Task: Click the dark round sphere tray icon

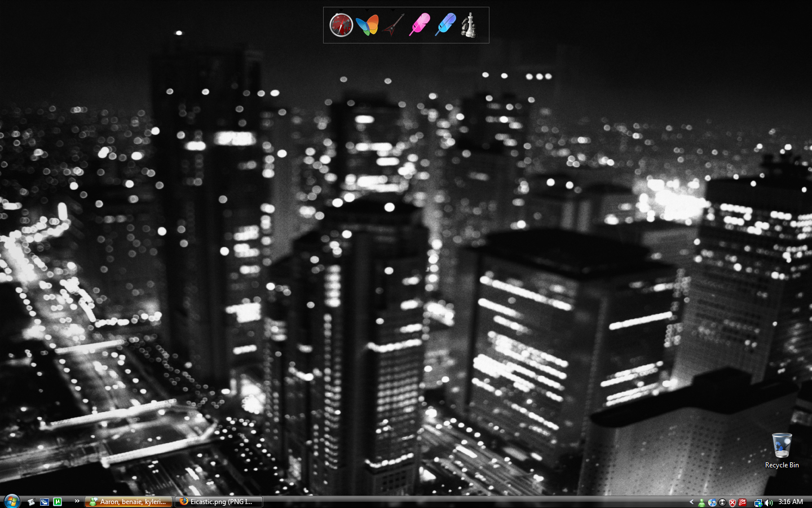Action: [722, 502]
